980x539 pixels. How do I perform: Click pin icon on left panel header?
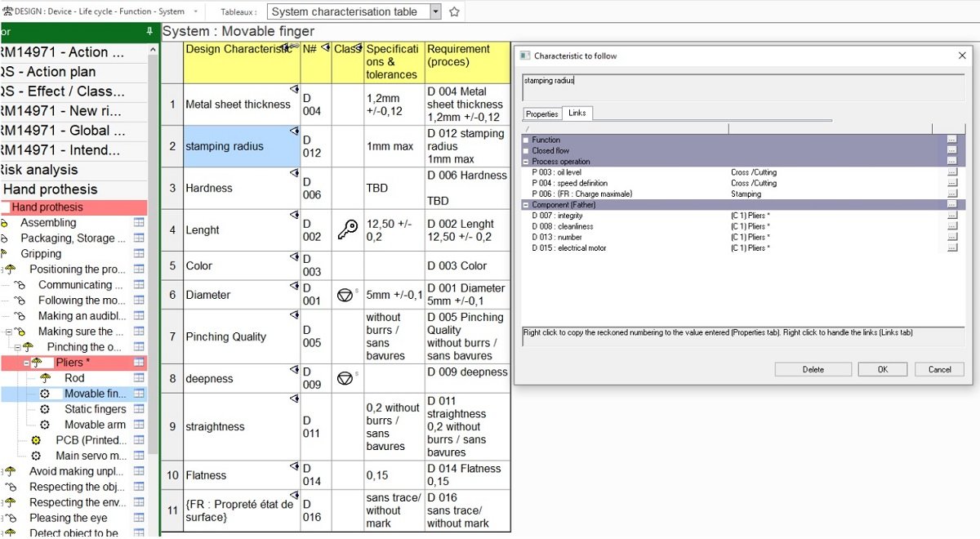(149, 31)
